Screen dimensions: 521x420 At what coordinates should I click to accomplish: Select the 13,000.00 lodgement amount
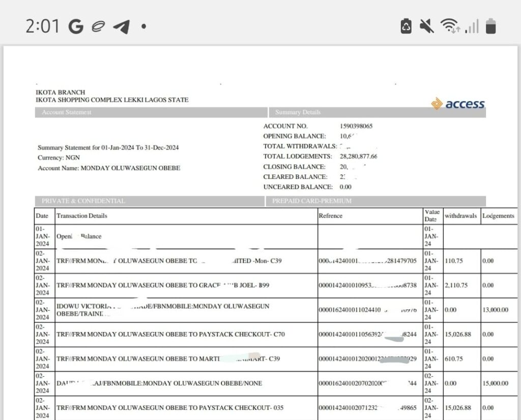tap(496, 310)
